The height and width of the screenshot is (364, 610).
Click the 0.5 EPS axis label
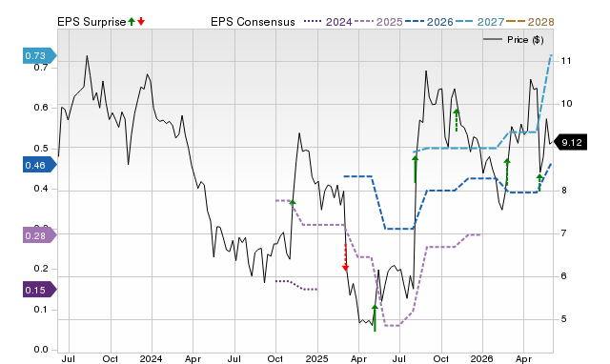pyautogui.click(x=41, y=148)
